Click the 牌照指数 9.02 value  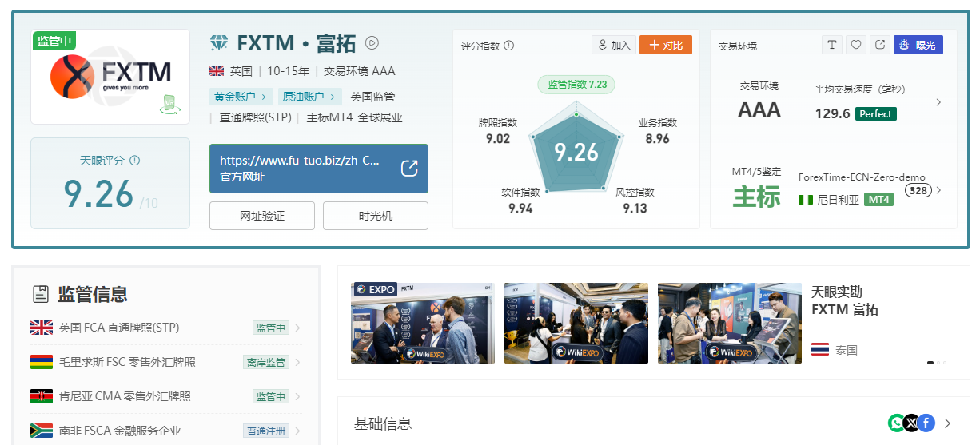point(498,138)
